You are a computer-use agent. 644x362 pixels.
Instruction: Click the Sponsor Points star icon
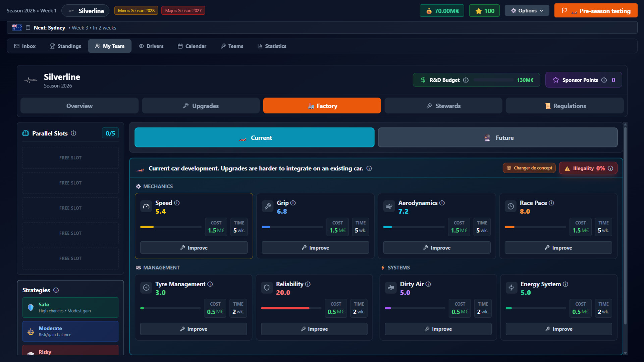(556, 80)
